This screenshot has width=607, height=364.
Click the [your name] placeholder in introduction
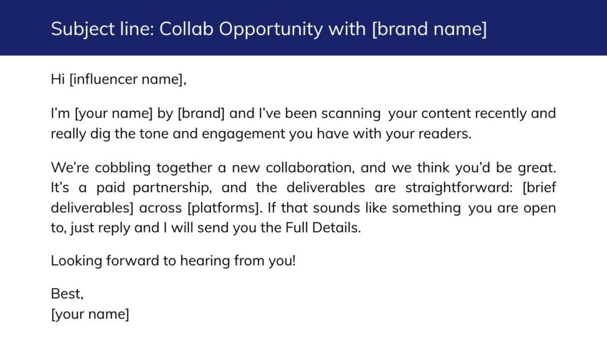click(x=113, y=113)
